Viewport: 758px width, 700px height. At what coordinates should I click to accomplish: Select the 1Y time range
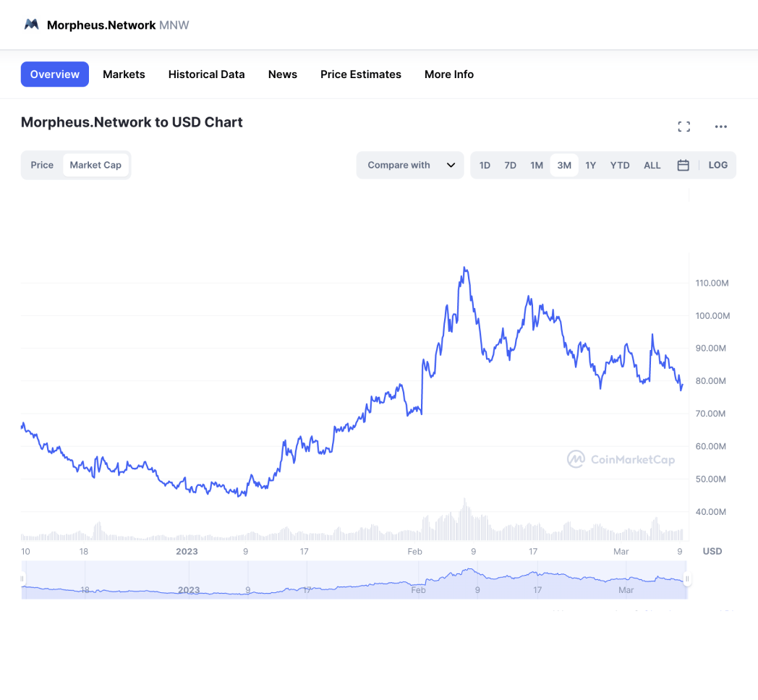[591, 166]
